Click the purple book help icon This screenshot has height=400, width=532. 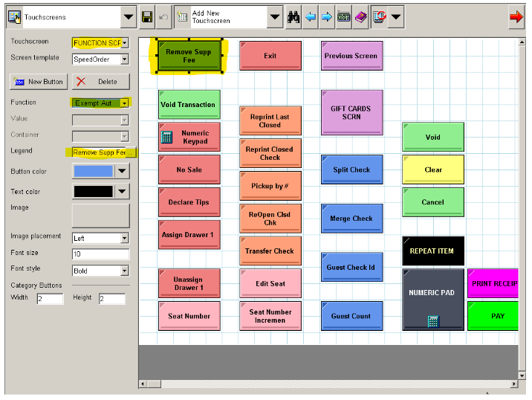[360, 17]
